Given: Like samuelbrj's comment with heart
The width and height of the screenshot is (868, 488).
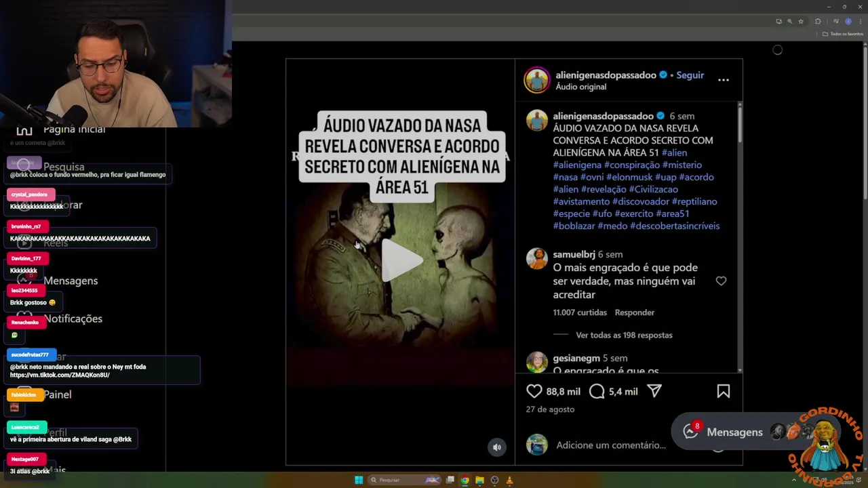Looking at the screenshot, I should 721,281.
